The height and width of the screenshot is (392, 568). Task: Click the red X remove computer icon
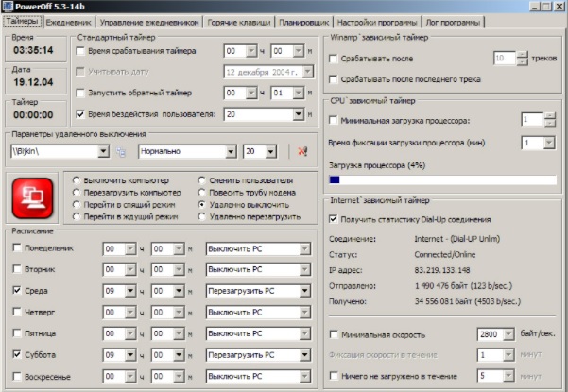(x=302, y=151)
